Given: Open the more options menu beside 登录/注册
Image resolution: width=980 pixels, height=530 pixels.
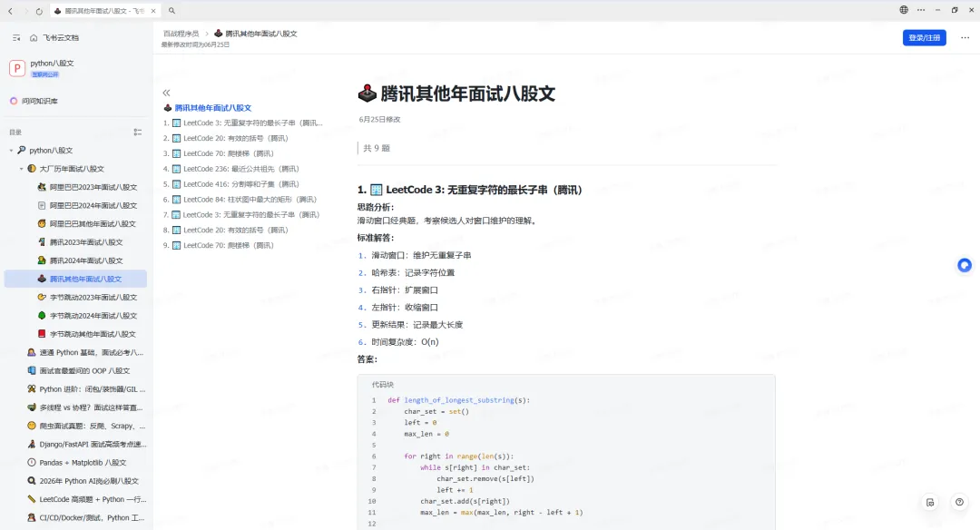Looking at the screenshot, I should point(965,37).
